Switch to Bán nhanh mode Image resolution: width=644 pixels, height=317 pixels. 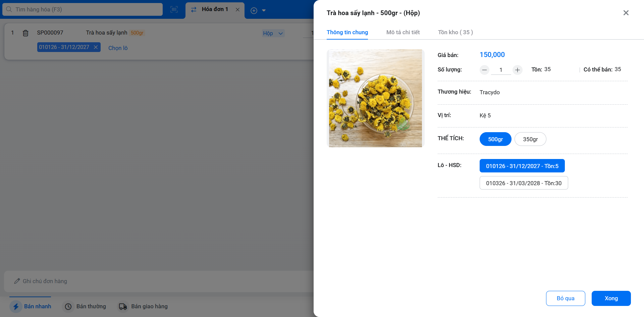pyautogui.click(x=31, y=306)
